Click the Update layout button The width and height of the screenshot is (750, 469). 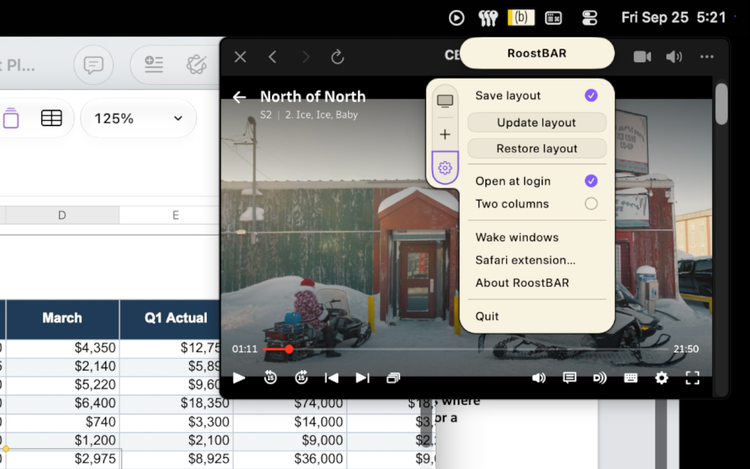pyautogui.click(x=537, y=123)
